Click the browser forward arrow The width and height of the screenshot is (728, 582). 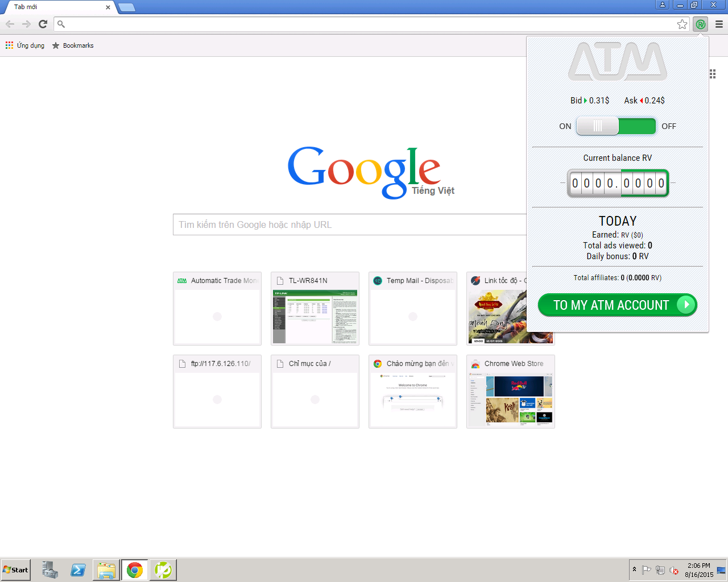[27, 24]
